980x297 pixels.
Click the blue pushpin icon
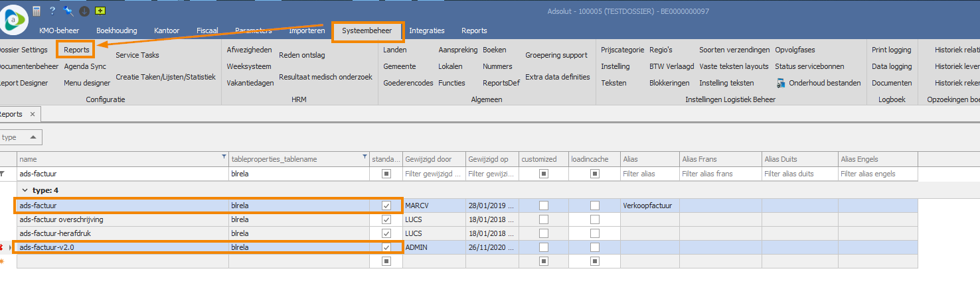click(x=68, y=11)
